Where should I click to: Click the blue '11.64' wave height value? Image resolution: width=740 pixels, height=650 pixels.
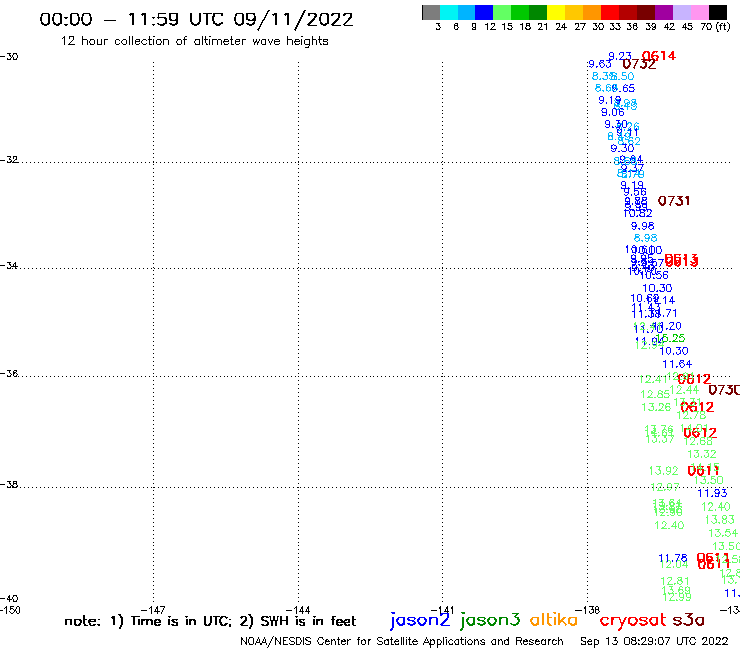click(677, 364)
